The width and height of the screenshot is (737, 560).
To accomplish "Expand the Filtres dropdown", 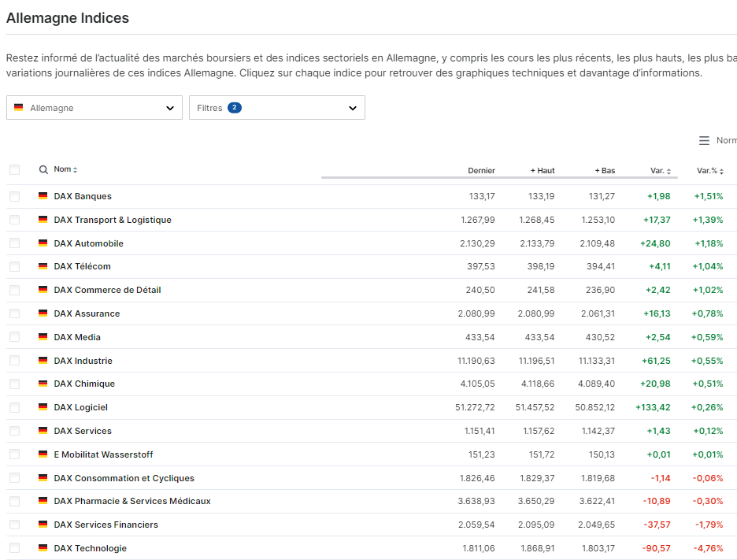I will (276, 108).
